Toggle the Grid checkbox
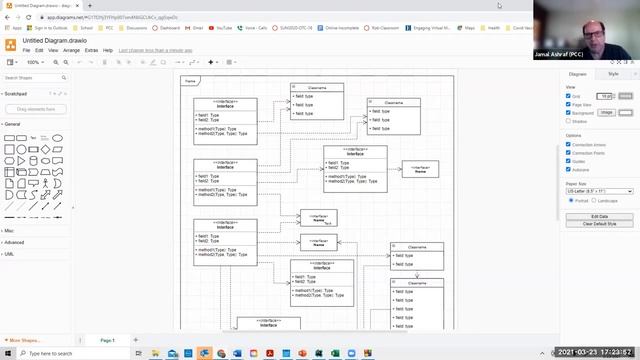 click(568, 96)
